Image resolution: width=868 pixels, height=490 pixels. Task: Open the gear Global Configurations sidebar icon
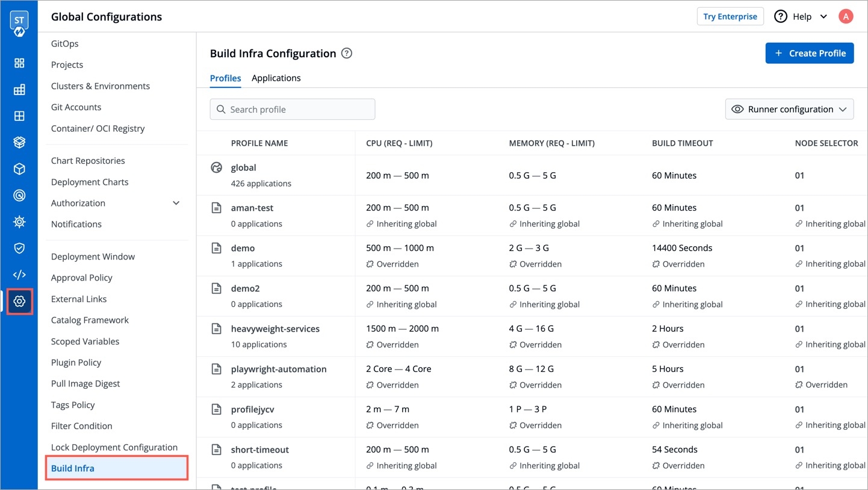(x=19, y=301)
